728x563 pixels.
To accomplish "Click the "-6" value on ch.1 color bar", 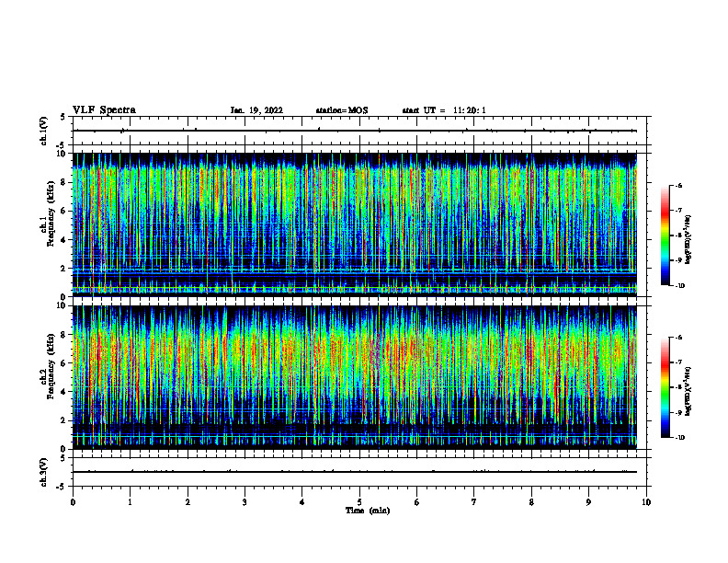I will 678,185.
